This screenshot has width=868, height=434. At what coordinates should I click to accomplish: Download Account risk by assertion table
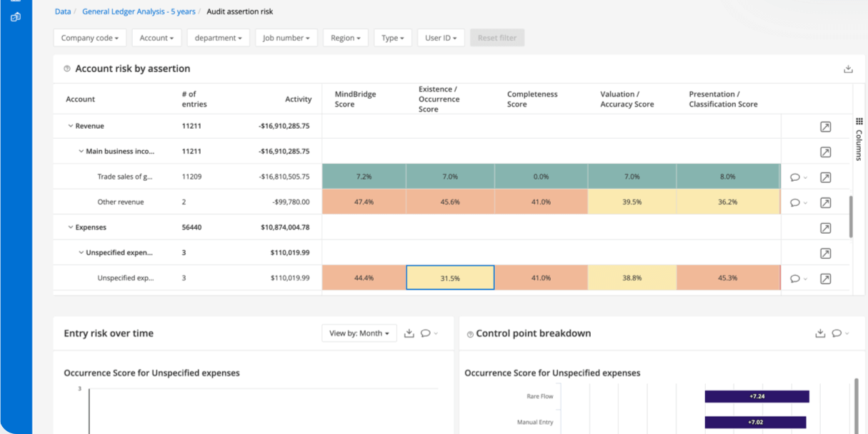(x=848, y=69)
